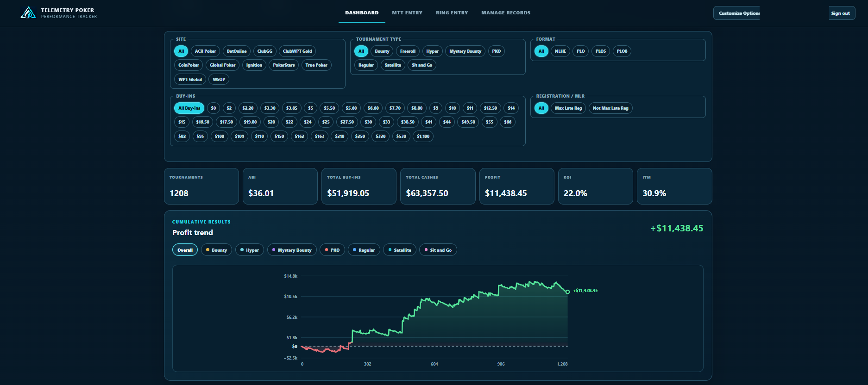Open Customize Options
This screenshot has width=868, height=385.
pos(737,13)
